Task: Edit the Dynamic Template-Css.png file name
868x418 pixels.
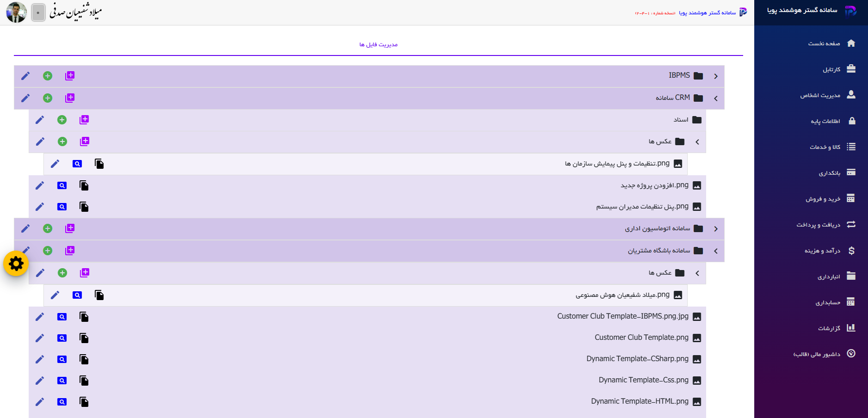Action: pyautogui.click(x=40, y=381)
